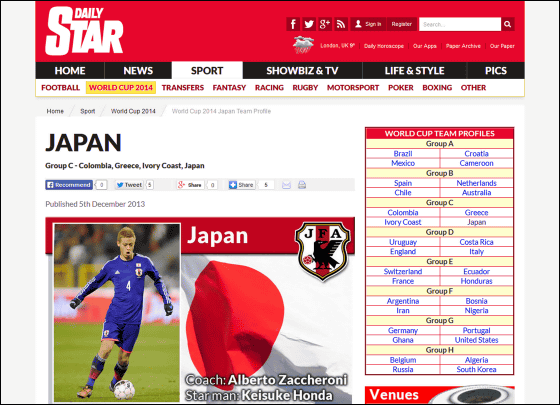The image size is (560, 405).
Task: Click the JFA crest badge
Action: point(323,251)
